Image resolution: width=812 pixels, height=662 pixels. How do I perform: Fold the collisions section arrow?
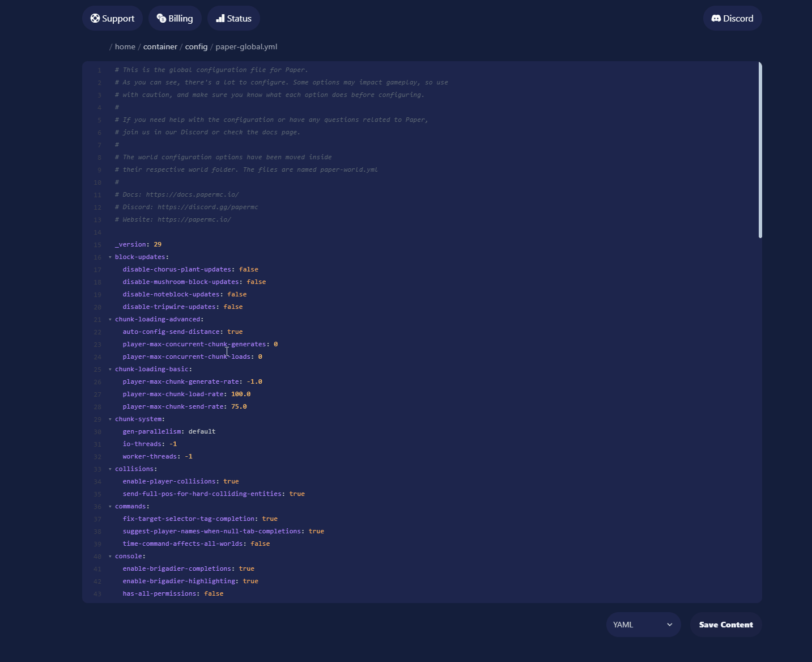(110, 469)
